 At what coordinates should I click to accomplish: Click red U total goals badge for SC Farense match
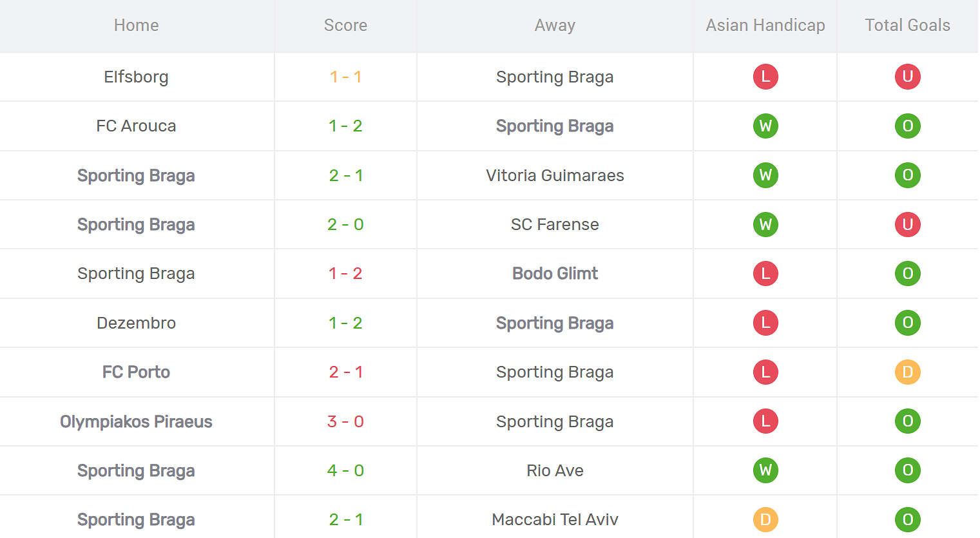click(907, 224)
